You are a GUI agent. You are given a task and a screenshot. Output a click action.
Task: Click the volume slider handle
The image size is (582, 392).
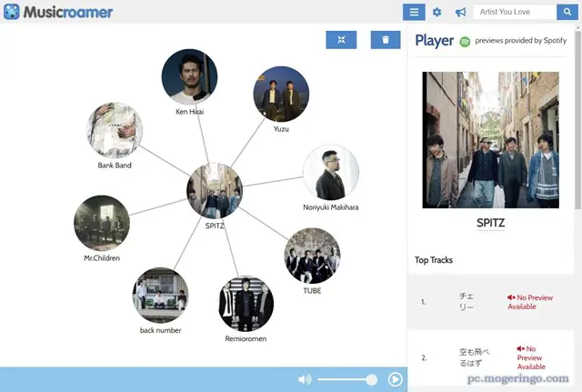click(x=371, y=379)
